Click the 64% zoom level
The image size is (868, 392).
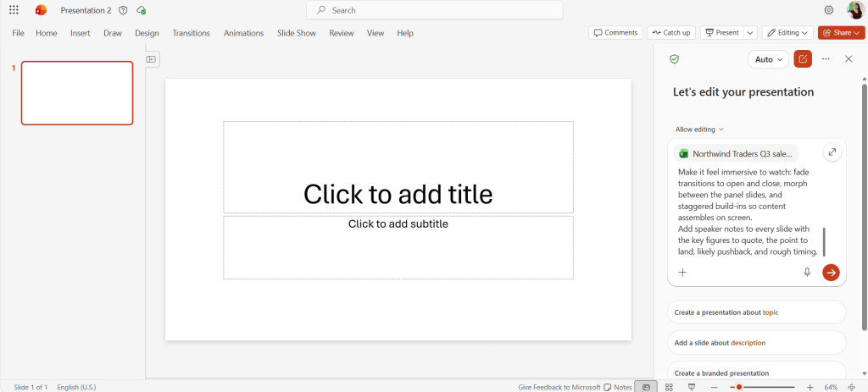(831, 387)
